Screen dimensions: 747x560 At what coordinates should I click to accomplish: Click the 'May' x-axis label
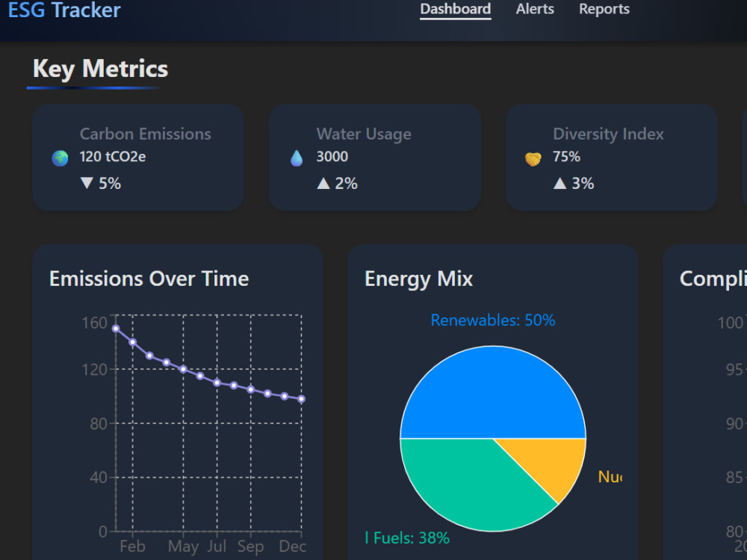tap(184, 547)
